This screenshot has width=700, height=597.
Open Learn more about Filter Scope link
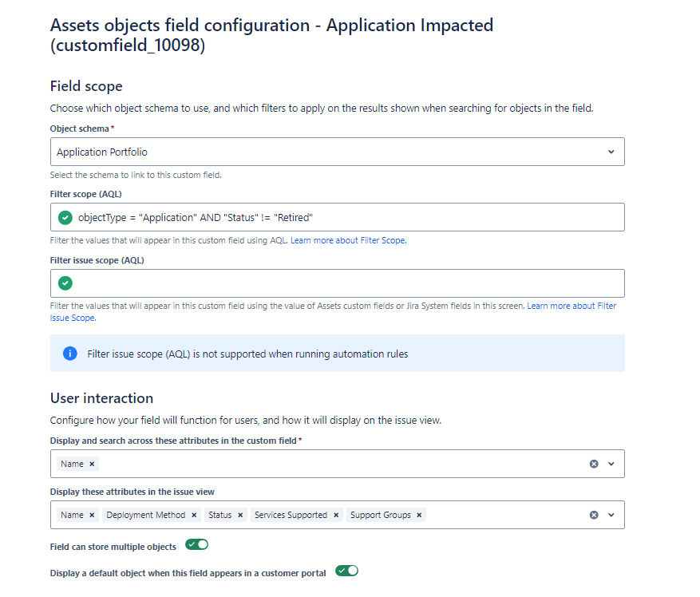coord(348,240)
